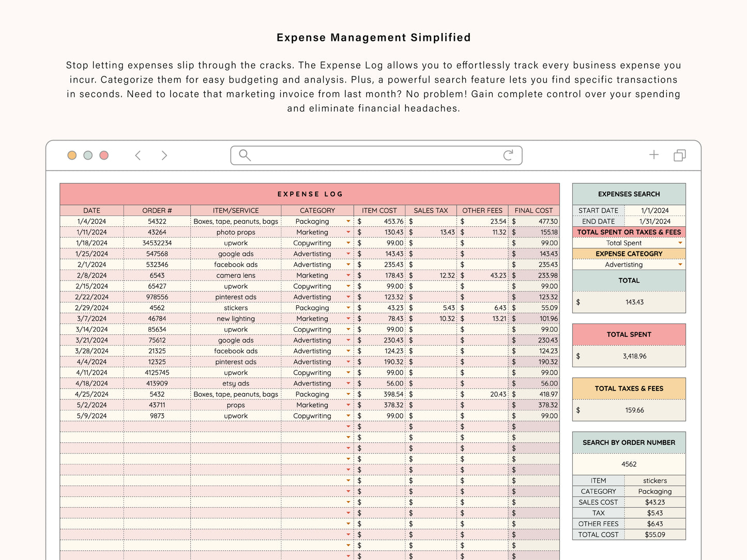Image resolution: width=747 pixels, height=560 pixels.
Task: Open the Total Spent dropdown
Action: pos(680,243)
